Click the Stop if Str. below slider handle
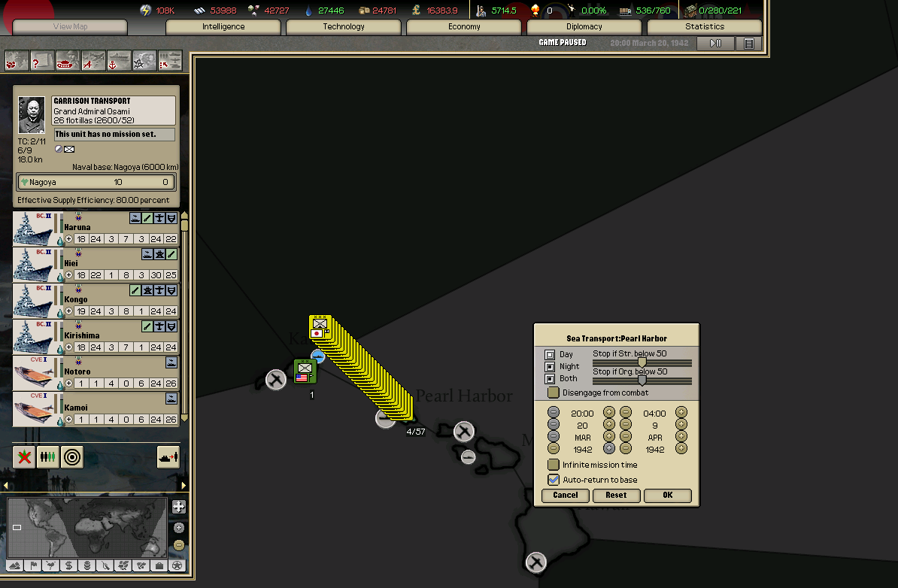The image size is (898, 588). tap(642, 363)
